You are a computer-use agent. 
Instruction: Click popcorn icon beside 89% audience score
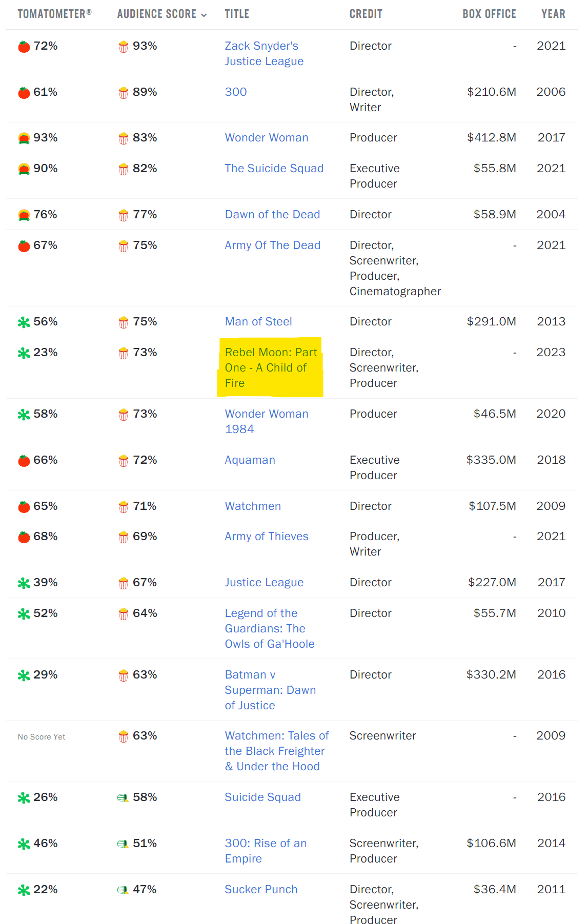coord(123,93)
